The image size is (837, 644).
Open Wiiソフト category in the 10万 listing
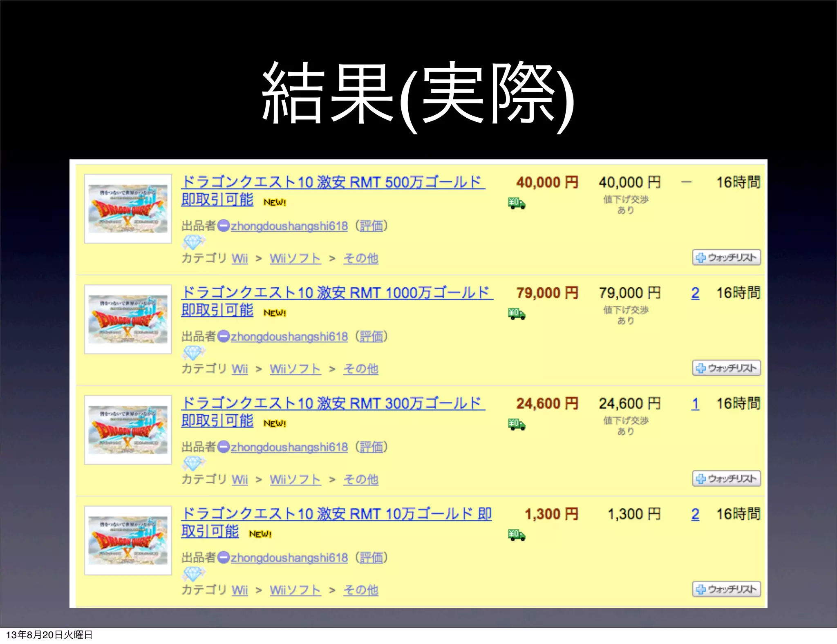click(x=295, y=590)
